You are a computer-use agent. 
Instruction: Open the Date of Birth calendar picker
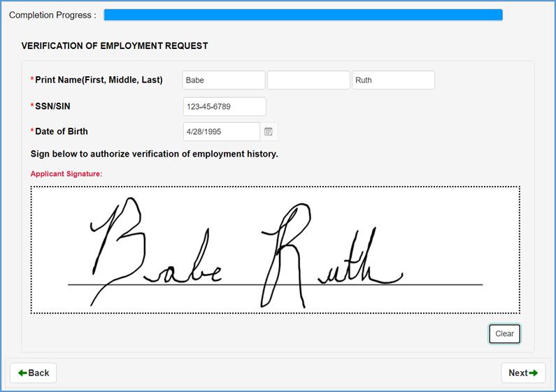click(x=269, y=131)
